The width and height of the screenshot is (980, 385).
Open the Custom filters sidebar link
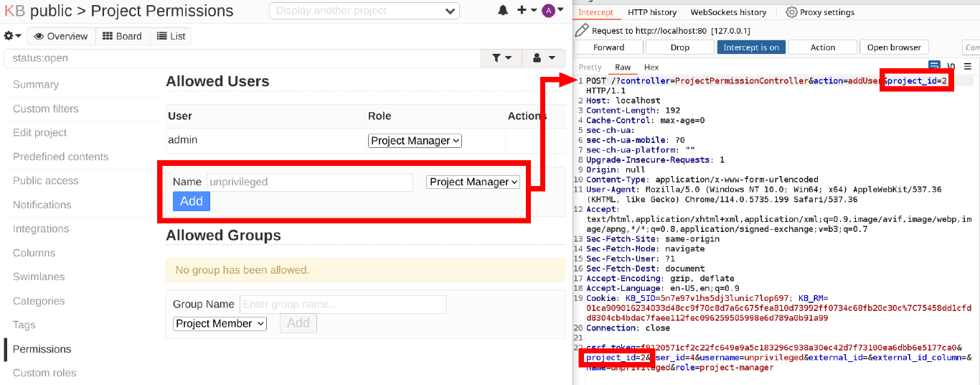(x=46, y=109)
